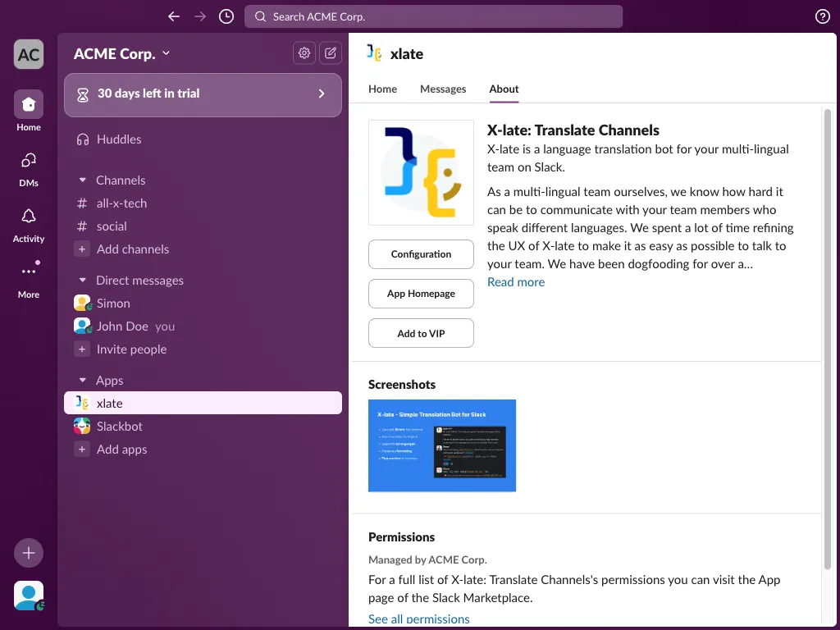The height and width of the screenshot is (630, 840).
Task: Click the AC workspace avatar
Action: [29, 54]
